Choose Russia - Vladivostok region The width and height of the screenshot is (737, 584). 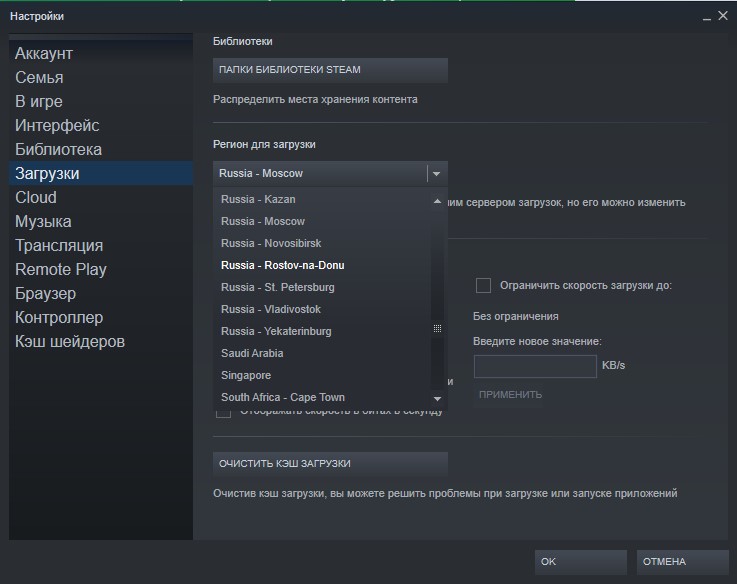322,309
